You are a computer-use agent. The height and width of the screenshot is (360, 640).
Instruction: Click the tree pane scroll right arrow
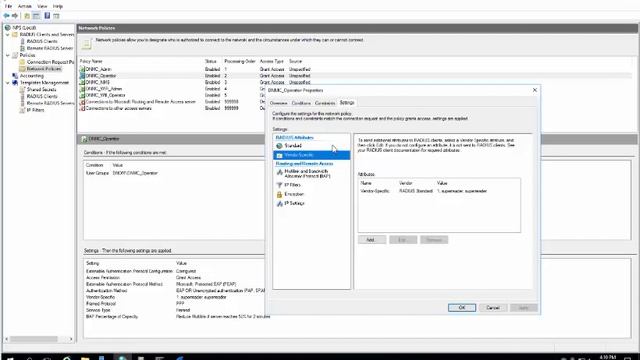[71, 339]
